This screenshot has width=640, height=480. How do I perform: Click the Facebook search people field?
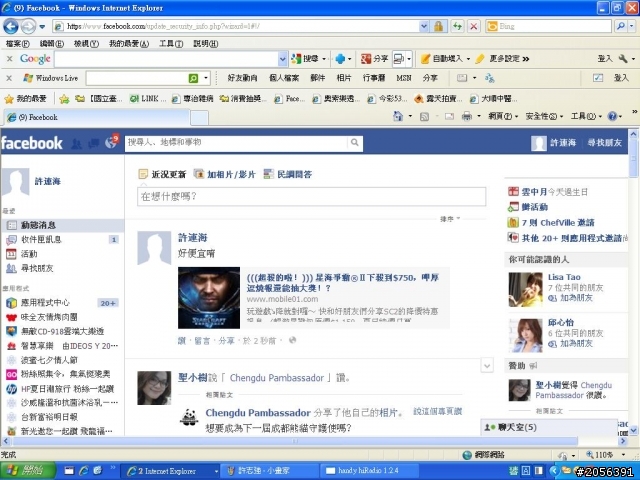(x=236, y=142)
